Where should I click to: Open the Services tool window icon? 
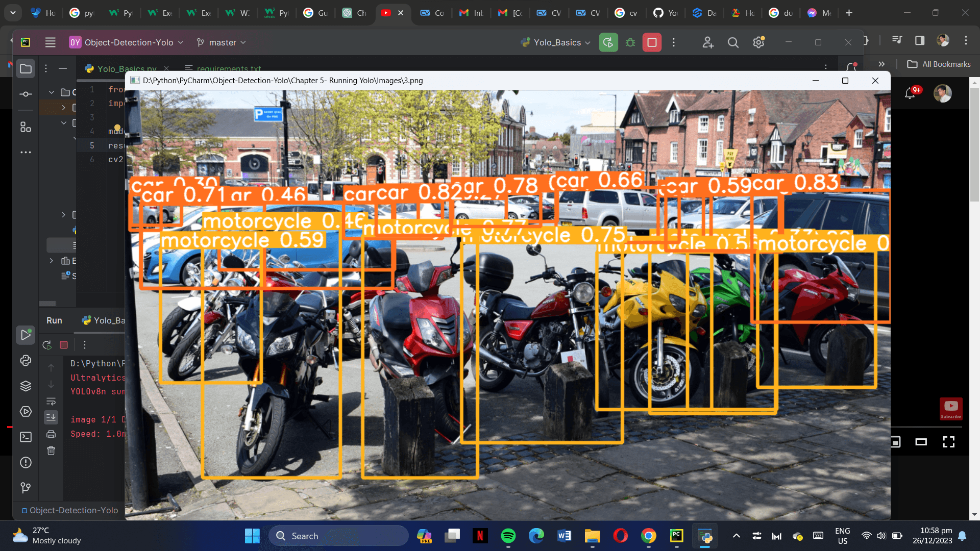tap(26, 412)
